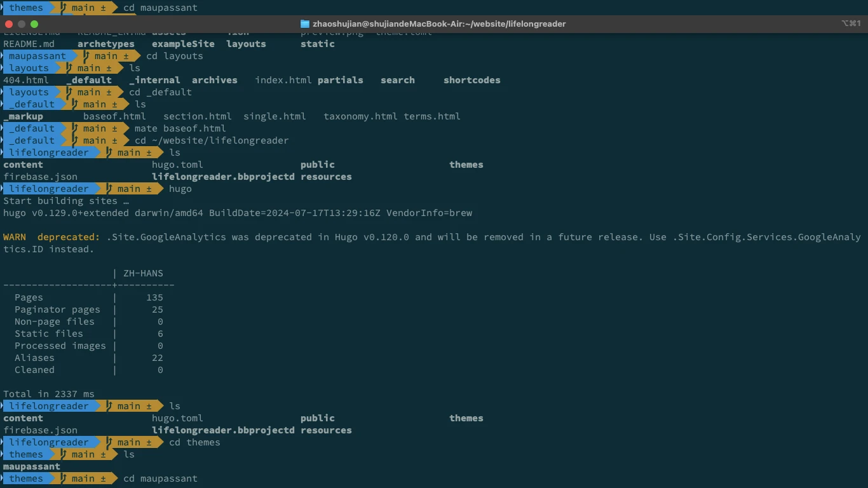Screen dimensions: 868x488
Task: Click the Pages row label
Action: coord(29,297)
